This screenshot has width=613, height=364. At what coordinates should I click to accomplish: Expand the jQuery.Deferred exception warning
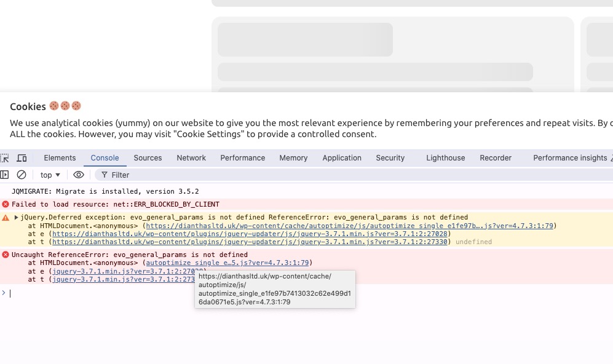(x=16, y=218)
